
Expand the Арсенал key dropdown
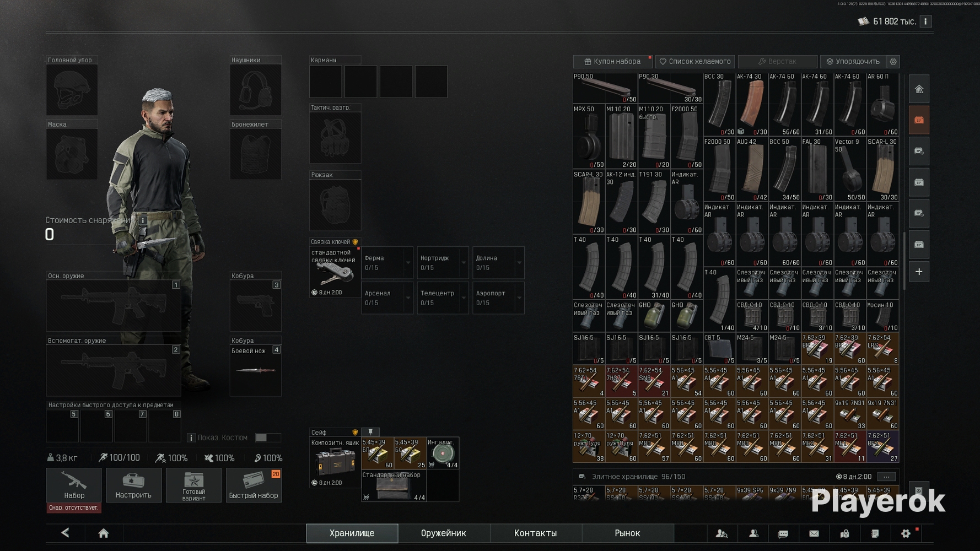(x=408, y=298)
